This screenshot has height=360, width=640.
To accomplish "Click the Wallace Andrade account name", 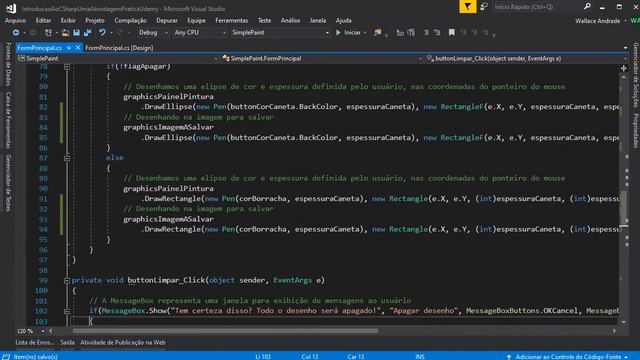I will pos(598,21).
